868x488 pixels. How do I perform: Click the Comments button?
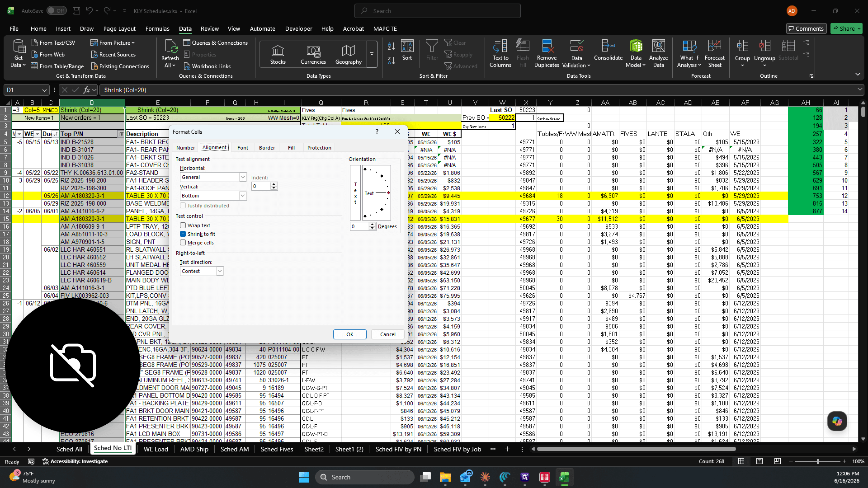point(806,28)
